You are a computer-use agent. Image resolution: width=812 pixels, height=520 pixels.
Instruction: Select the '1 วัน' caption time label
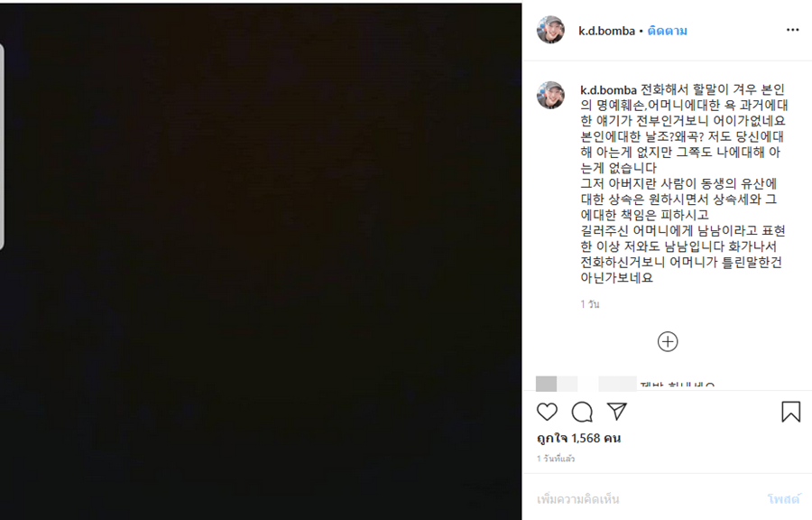click(x=590, y=304)
